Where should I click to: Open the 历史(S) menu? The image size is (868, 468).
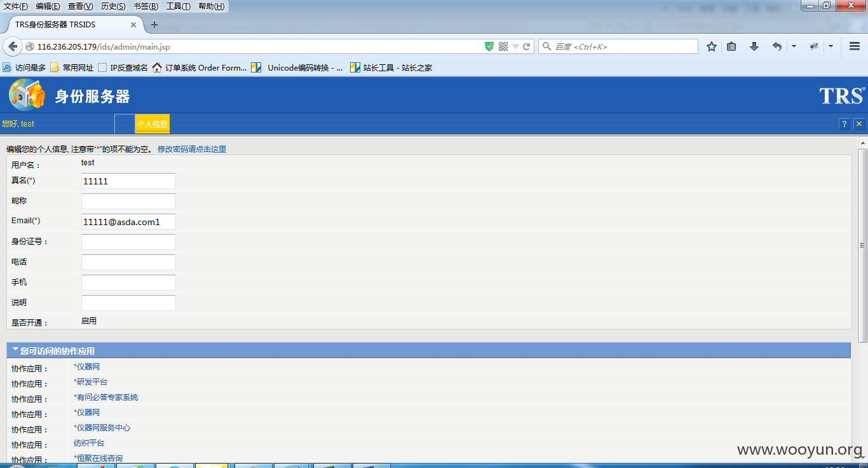click(113, 6)
